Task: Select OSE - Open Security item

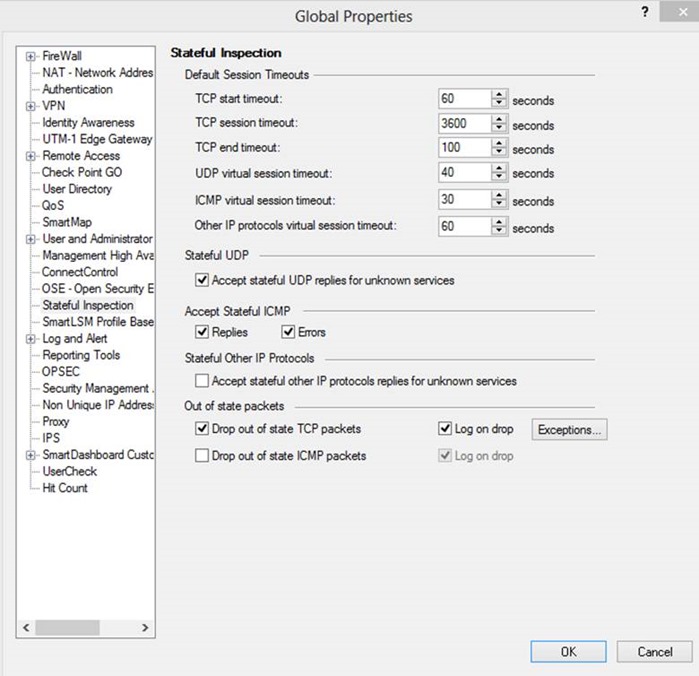Action: pyautogui.click(x=98, y=289)
